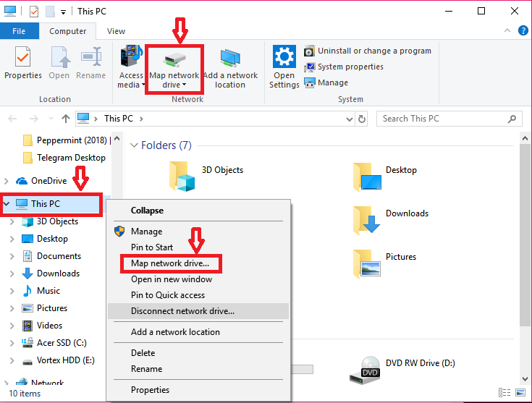Click the quick access toolbar dropdown arrow
Image resolution: width=532 pixels, height=403 pixels.
(x=64, y=12)
